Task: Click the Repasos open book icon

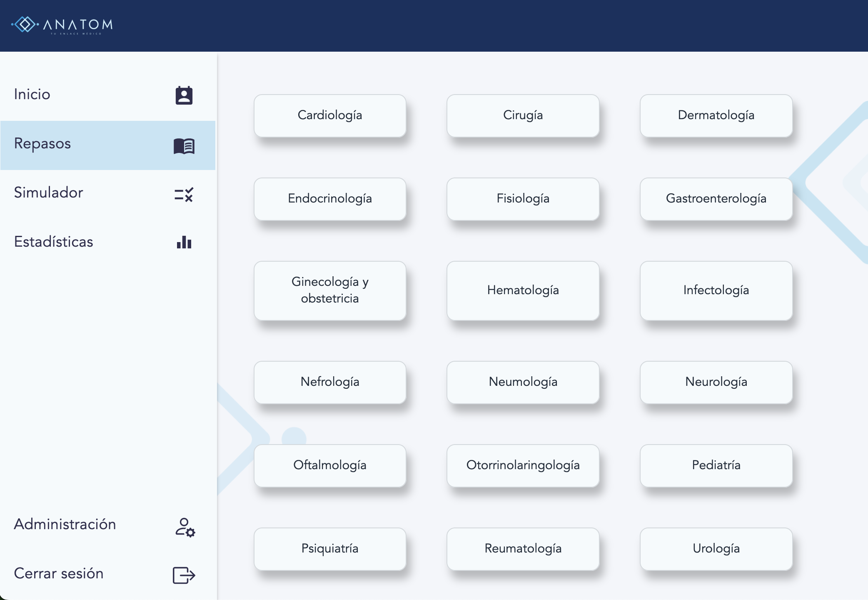Action: (184, 146)
